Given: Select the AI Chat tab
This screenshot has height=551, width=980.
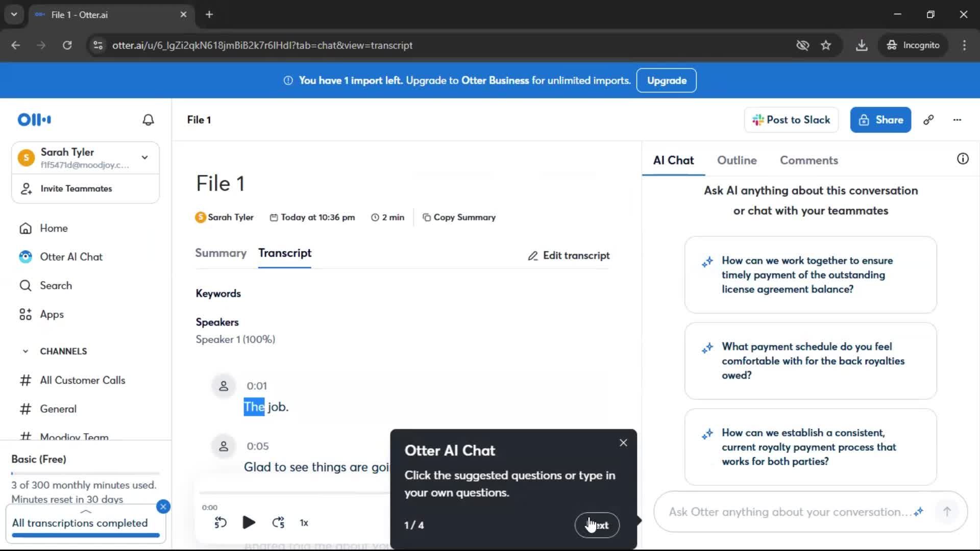Looking at the screenshot, I should click(x=673, y=160).
